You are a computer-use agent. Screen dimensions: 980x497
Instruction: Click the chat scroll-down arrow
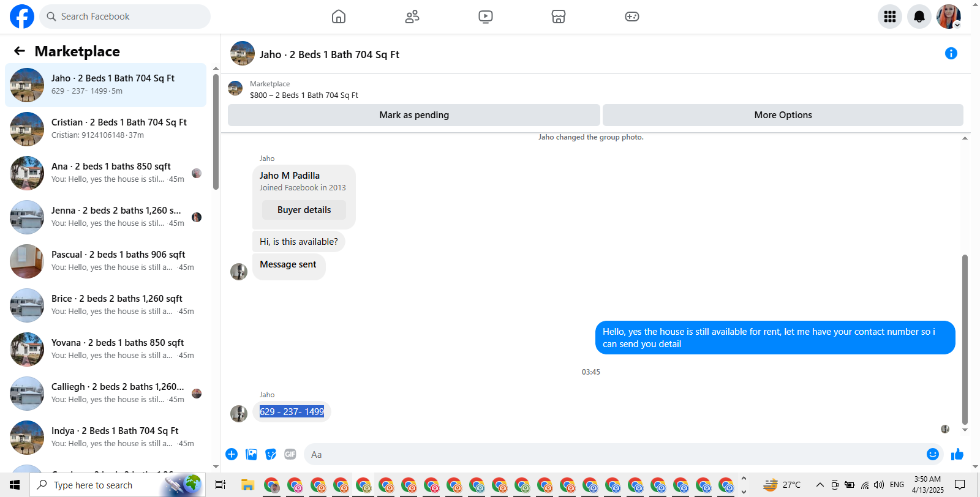(965, 430)
